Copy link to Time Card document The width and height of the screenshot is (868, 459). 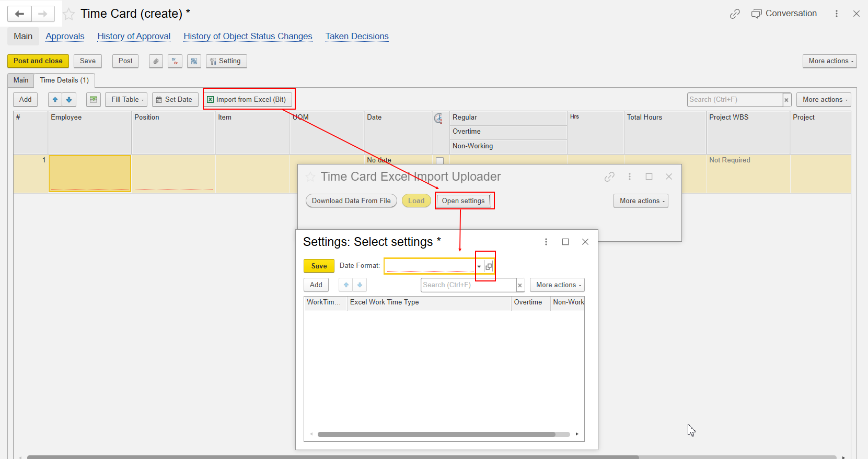pyautogui.click(x=735, y=14)
